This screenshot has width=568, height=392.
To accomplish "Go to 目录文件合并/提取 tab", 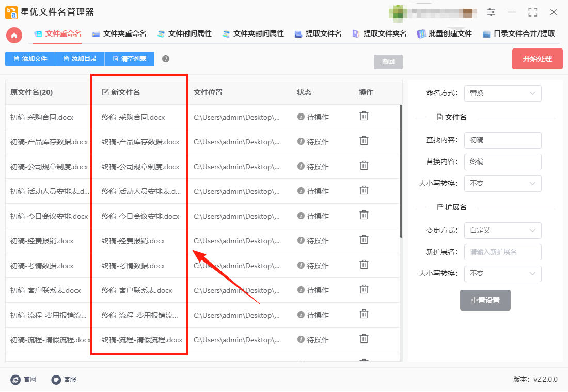I will pyautogui.click(x=519, y=34).
